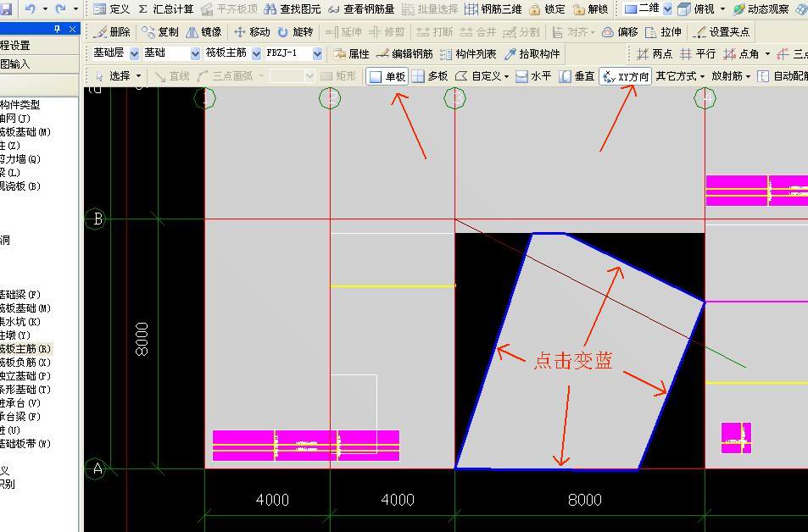Image resolution: width=808 pixels, height=532 pixels.
Task: Select the 移动 move tool
Action: tap(252, 32)
